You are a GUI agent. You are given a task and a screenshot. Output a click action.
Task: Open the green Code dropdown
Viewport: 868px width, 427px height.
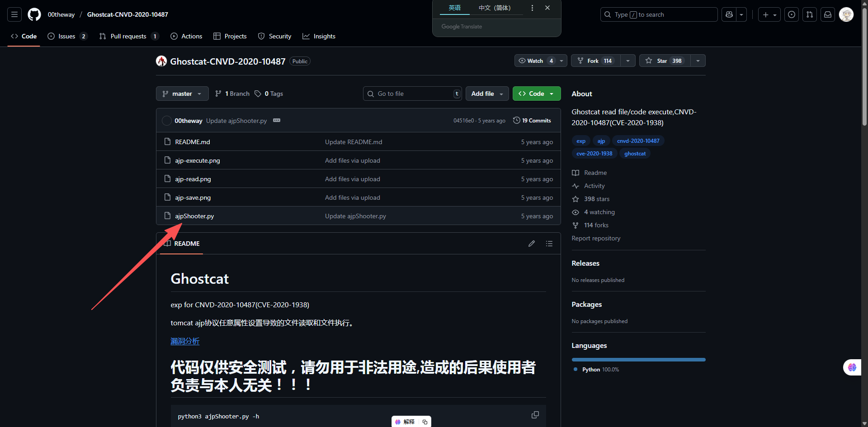tap(537, 94)
